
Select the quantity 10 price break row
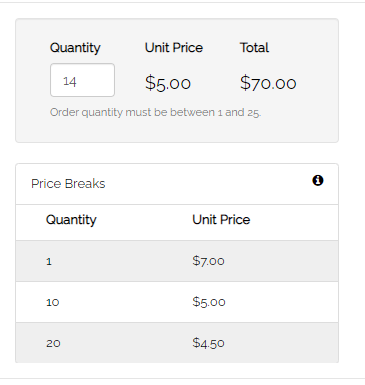point(177,302)
